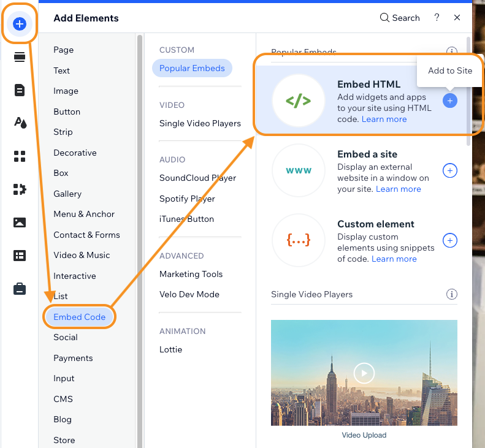Click the curly braces Custom element icon
Screen dimensions: 485x448
[x=299, y=240]
